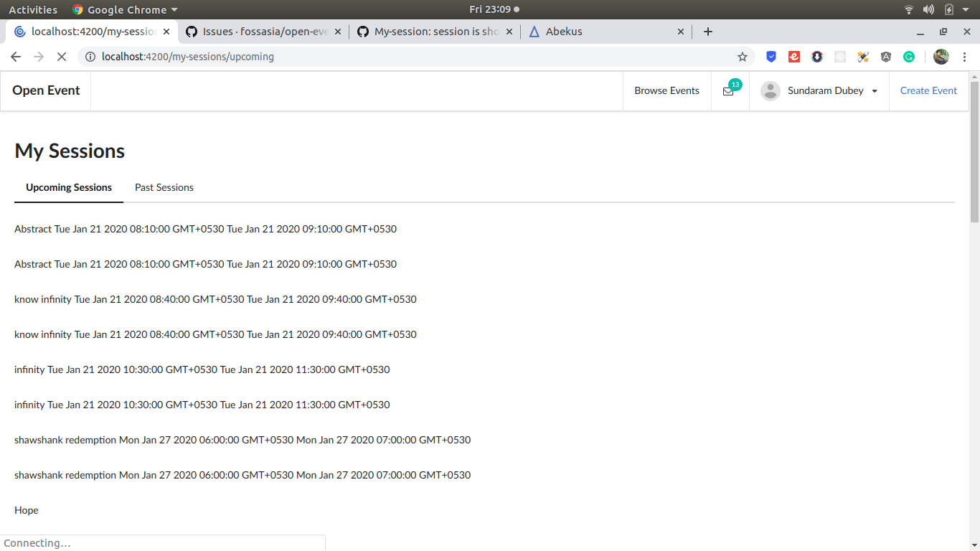Image resolution: width=980 pixels, height=551 pixels.
Task: Open the blue shield extension icon
Action: coord(771,57)
